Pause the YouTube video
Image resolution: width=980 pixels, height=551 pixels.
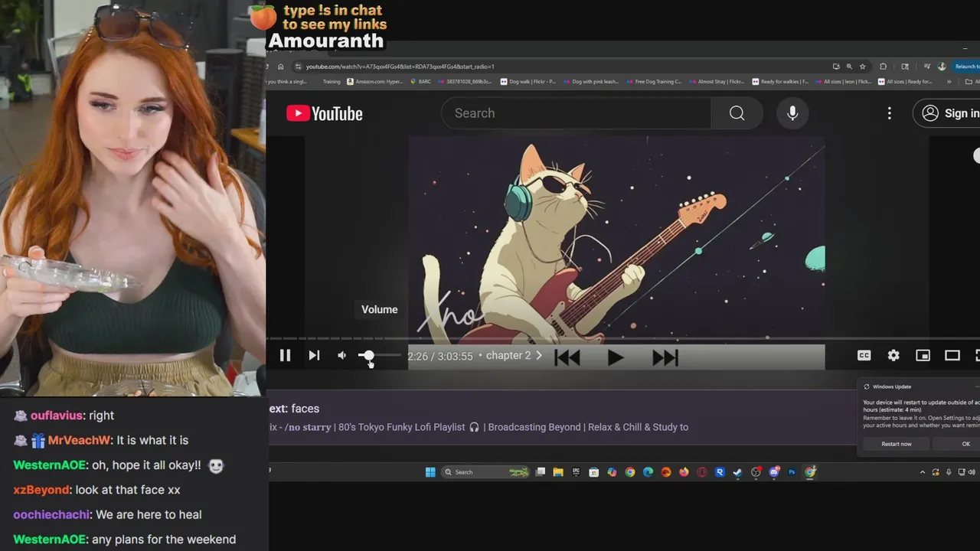point(285,355)
